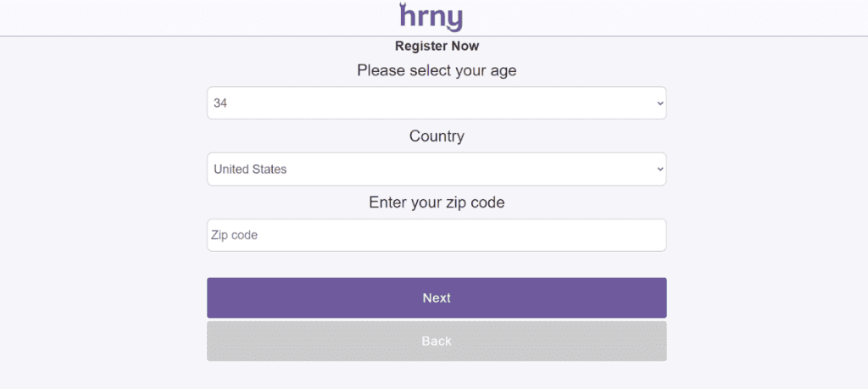Click the Register Now heading
This screenshot has width=868, height=389.
437,47
